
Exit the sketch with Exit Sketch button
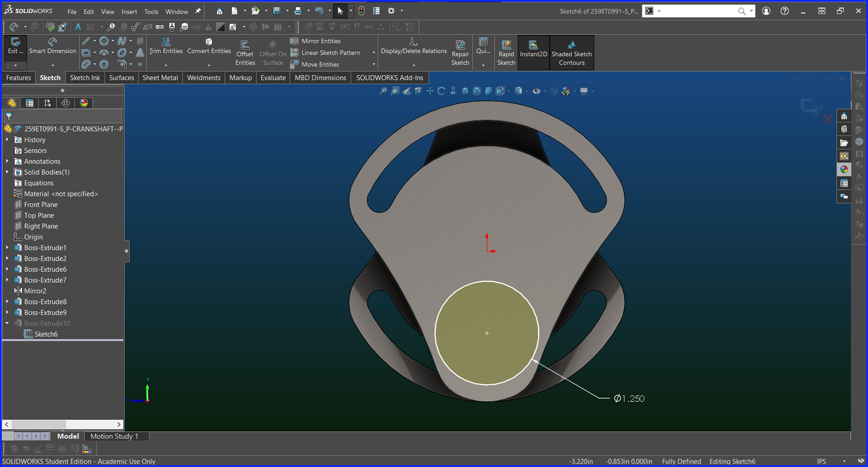15,46
